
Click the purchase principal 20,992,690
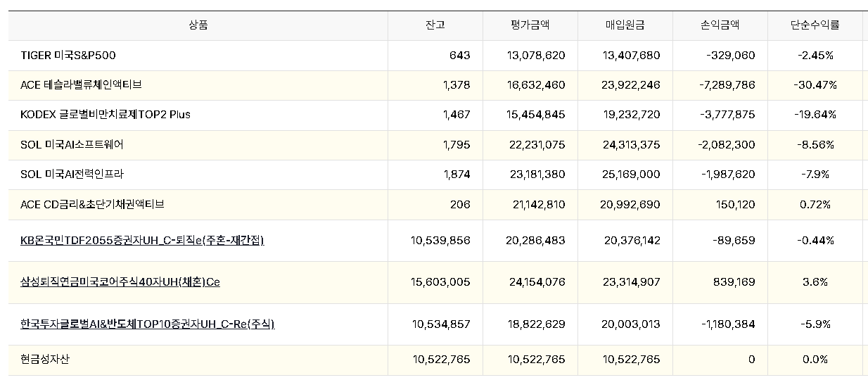coord(631,204)
